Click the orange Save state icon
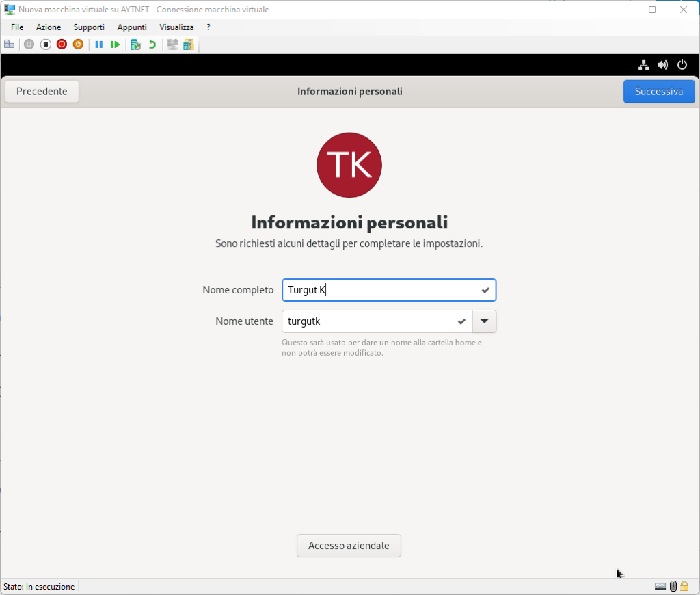 (78, 44)
